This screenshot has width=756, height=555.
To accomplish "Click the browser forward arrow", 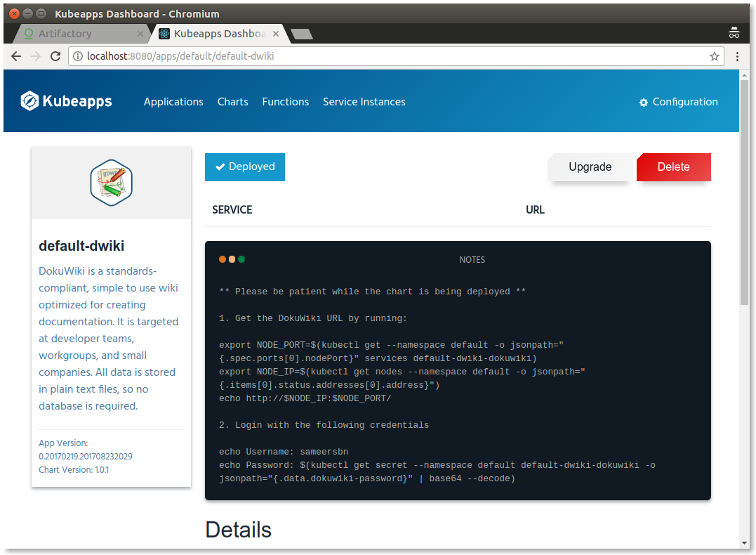I will tap(36, 56).
